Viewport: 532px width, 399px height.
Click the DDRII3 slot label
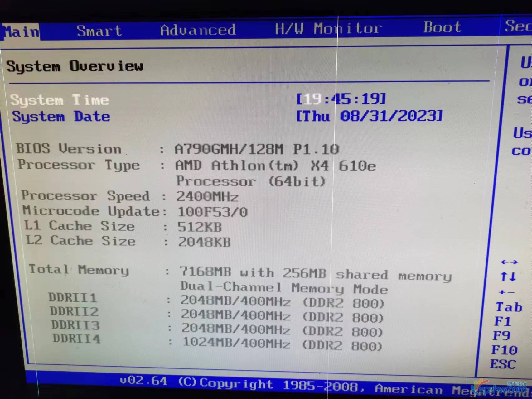pyautogui.click(x=75, y=325)
